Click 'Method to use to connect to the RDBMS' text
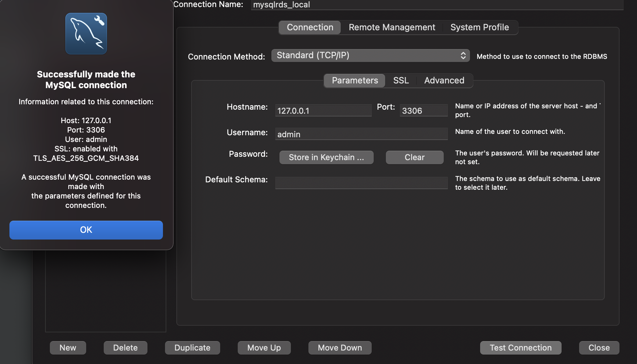The image size is (637, 364). coord(542,57)
